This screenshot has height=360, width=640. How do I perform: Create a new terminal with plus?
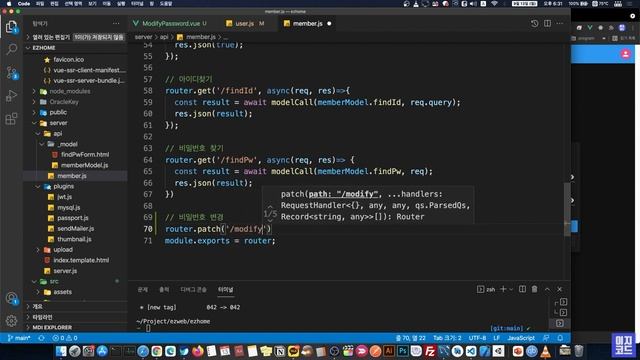click(x=503, y=289)
